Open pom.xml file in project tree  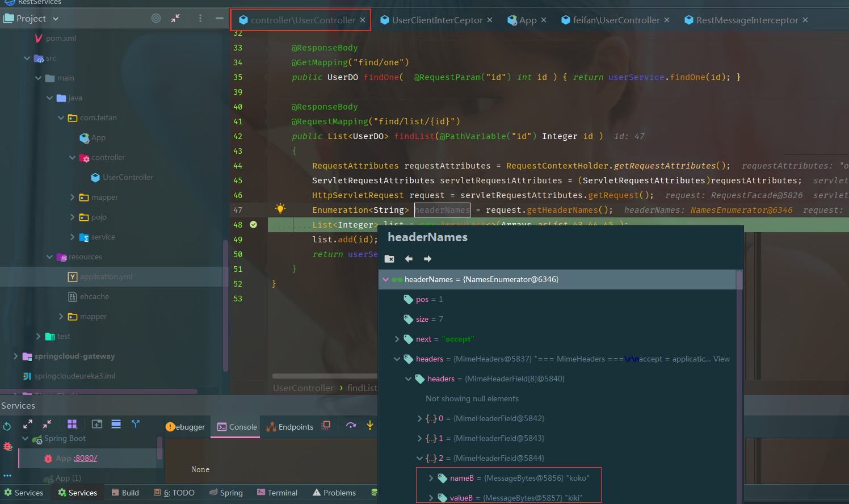[x=61, y=38]
